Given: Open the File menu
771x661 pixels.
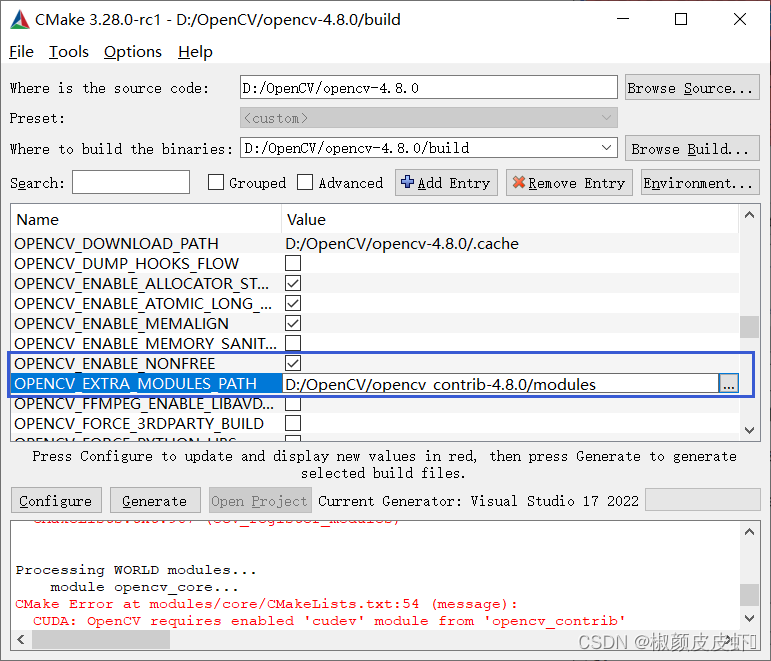Looking at the screenshot, I should [21, 52].
